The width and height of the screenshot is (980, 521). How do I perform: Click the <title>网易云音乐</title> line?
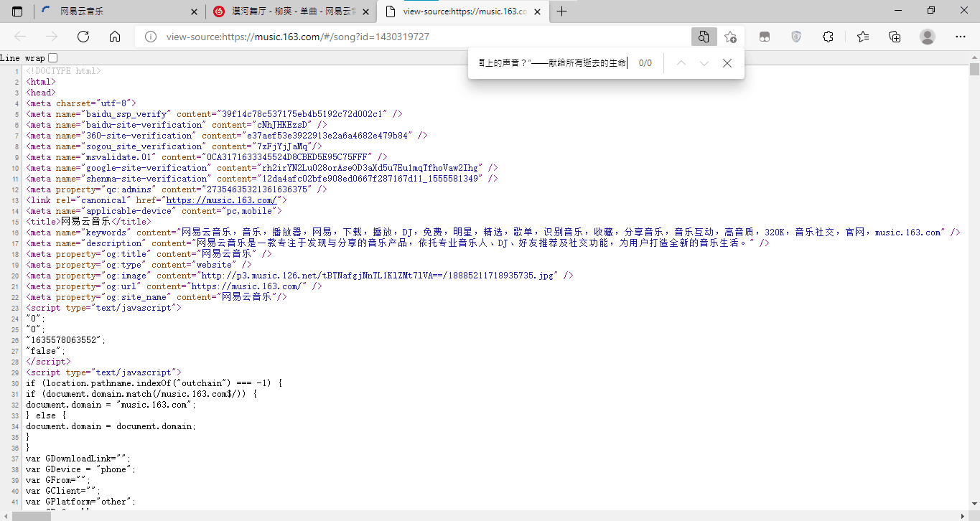tap(88, 222)
